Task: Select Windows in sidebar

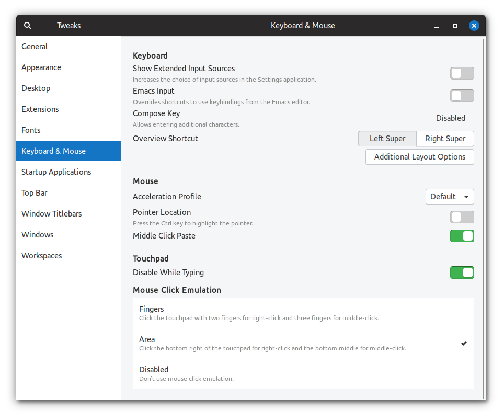Action: tap(68, 235)
